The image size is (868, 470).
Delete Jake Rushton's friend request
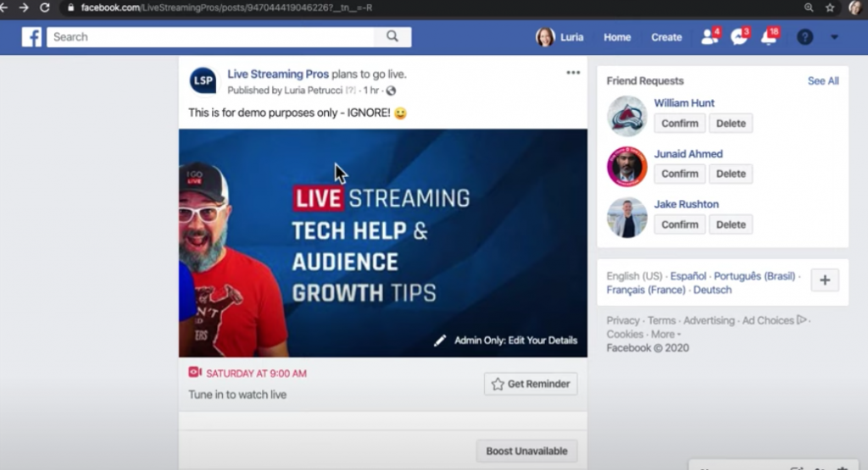pos(731,224)
